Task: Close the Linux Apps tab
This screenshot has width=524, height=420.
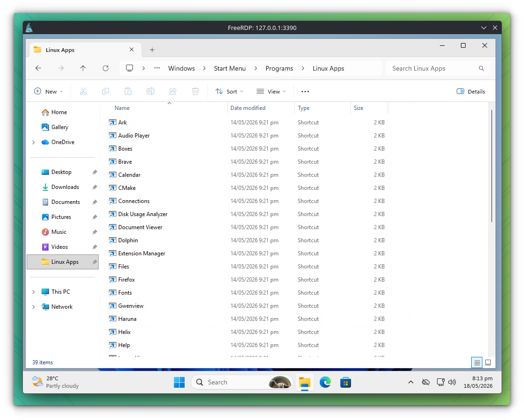Action: [132, 50]
